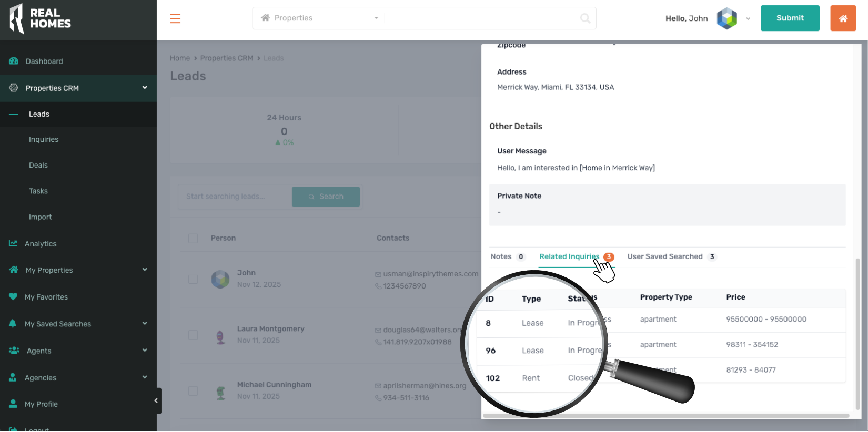Click the orange home icon button
The width and height of the screenshot is (868, 432).
[x=843, y=18]
